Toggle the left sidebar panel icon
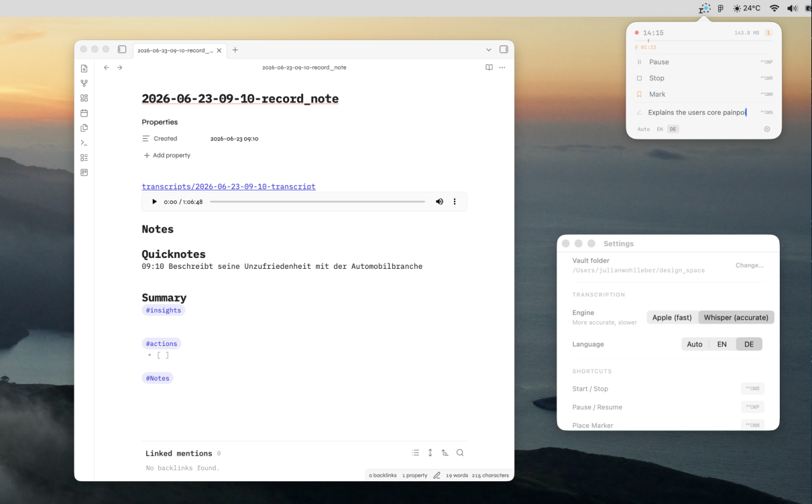Viewport: 812px width, 504px height. point(122,50)
